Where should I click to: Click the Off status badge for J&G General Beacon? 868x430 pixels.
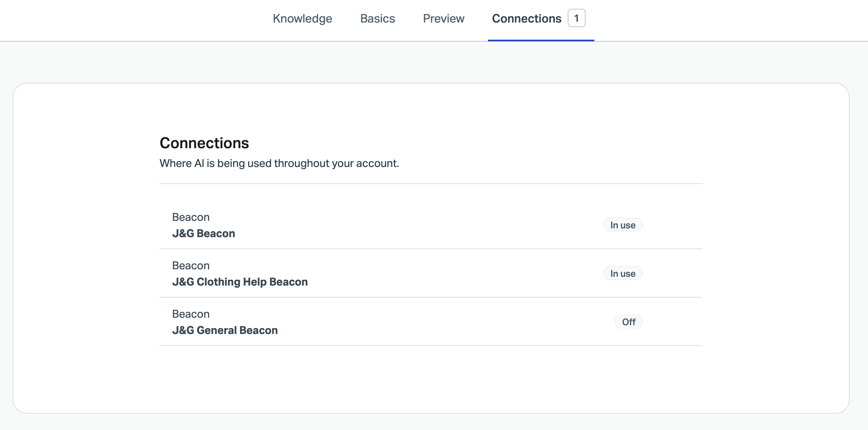coord(629,322)
